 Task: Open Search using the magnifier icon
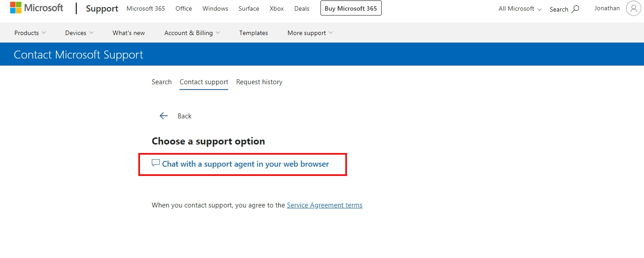point(576,9)
